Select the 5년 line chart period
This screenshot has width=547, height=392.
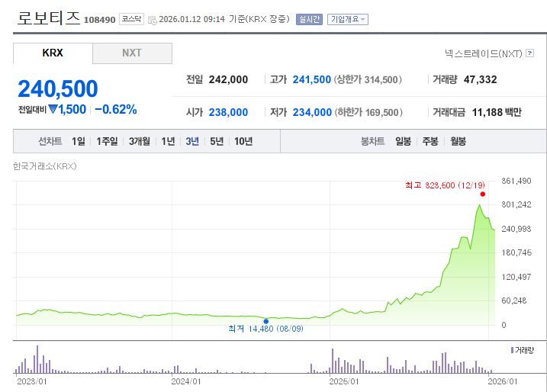(217, 141)
